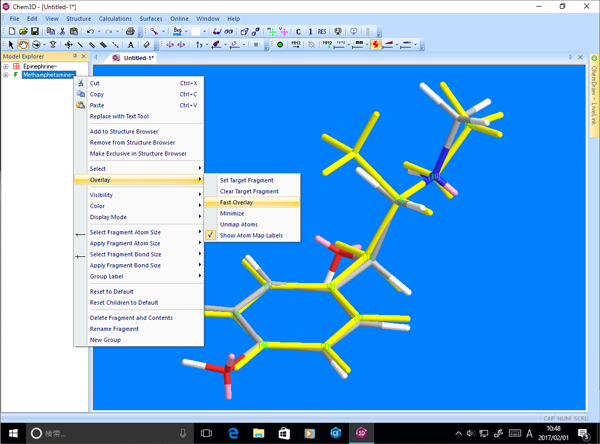Click the red lightning bolt icon
The width and height of the screenshot is (600, 444).
point(376,45)
